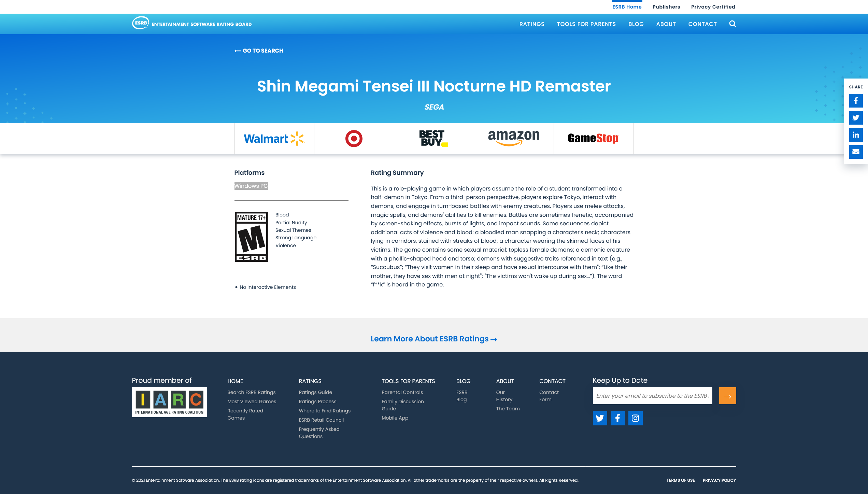Viewport: 868px width, 494px height.
Task: Click the highlighted Windows PC platform text
Action: click(251, 186)
